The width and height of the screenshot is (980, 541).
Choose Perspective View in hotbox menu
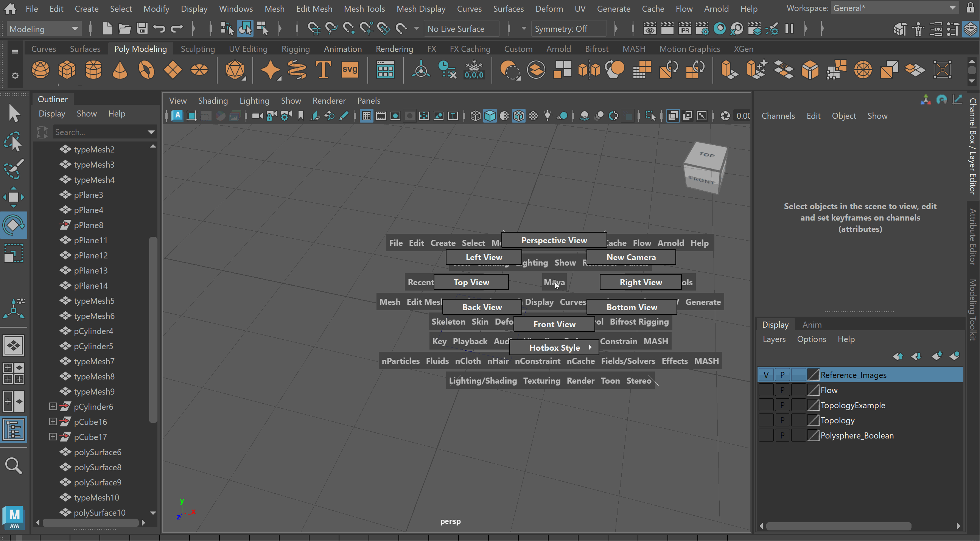pos(554,241)
